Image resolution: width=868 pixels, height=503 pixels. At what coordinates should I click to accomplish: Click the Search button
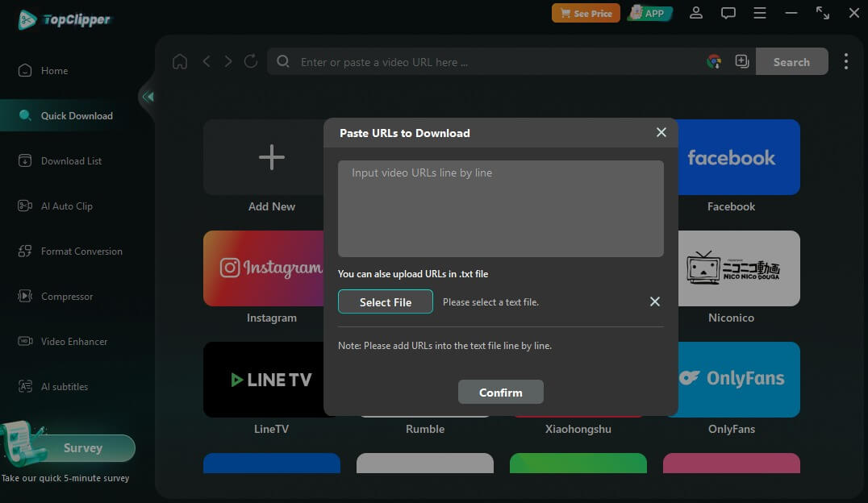tap(791, 61)
